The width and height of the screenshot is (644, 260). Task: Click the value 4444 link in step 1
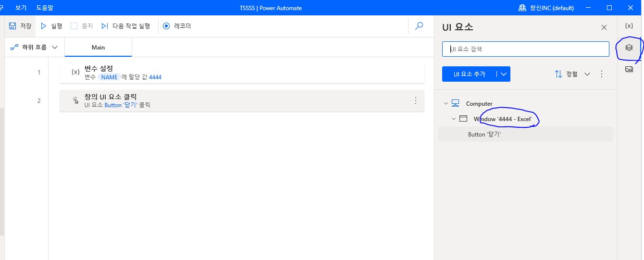click(155, 77)
